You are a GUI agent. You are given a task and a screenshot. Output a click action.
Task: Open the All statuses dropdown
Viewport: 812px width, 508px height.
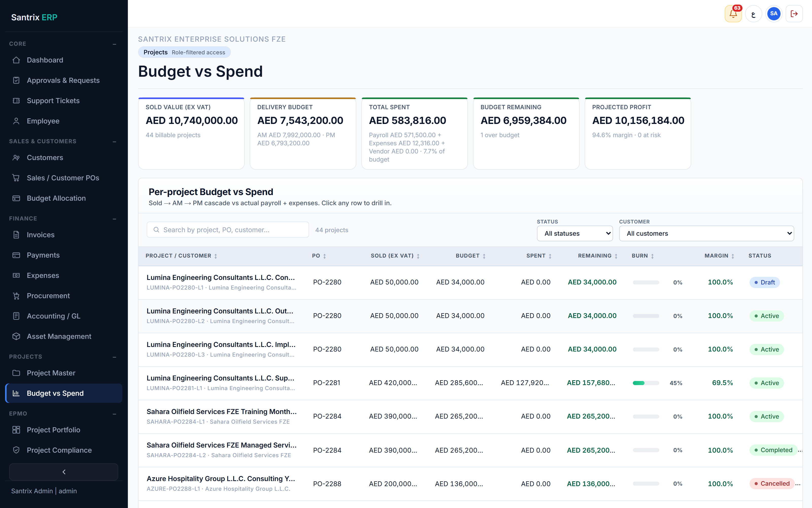pyautogui.click(x=575, y=233)
